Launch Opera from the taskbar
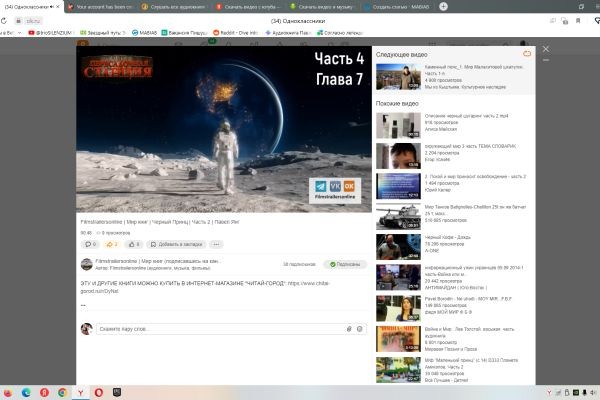The width and height of the screenshot is (600, 400). (x=99, y=393)
